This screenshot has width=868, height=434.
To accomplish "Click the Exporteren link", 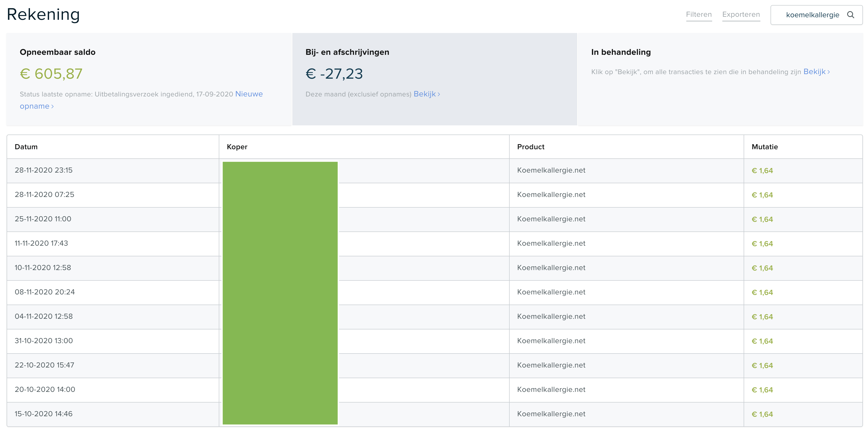I will click(x=741, y=14).
